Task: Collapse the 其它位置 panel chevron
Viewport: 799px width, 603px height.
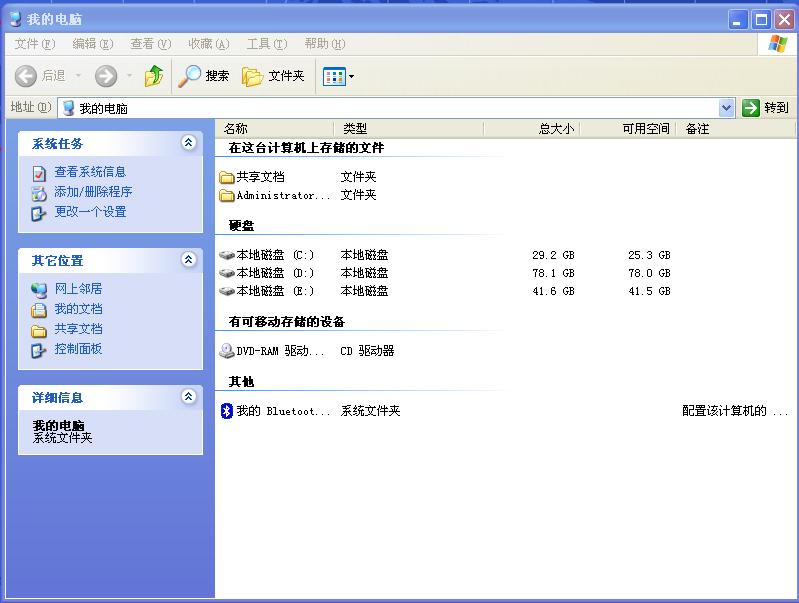Action: [189, 259]
